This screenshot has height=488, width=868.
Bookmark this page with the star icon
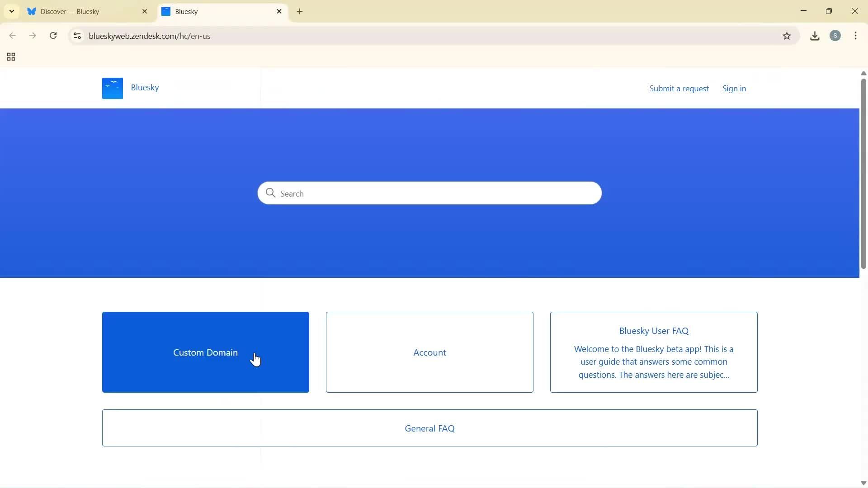click(x=787, y=36)
